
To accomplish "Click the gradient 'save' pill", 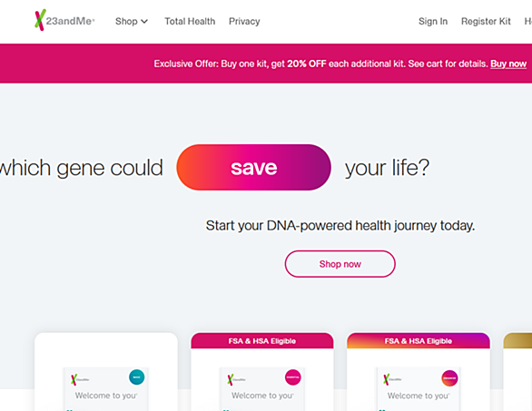I will 254,167.
